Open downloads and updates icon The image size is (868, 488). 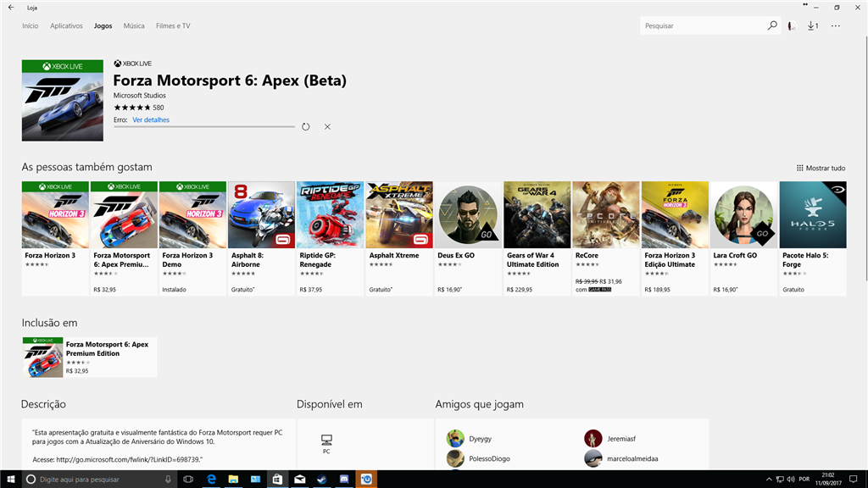pyautogui.click(x=813, y=25)
